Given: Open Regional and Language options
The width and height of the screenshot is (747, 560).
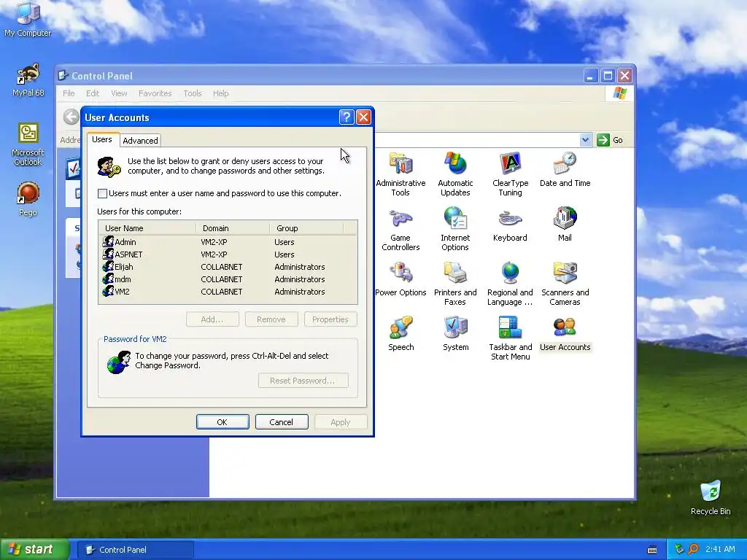Looking at the screenshot, I should pos(510,284).
